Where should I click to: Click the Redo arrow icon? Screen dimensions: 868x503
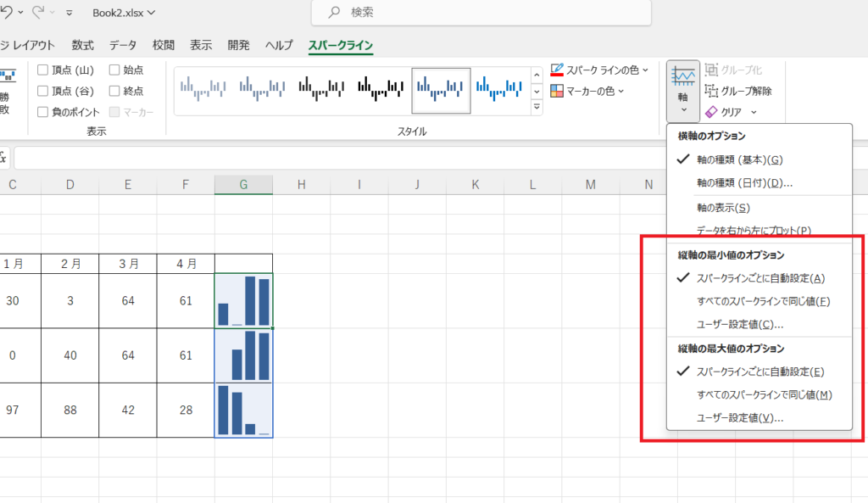click(x=38, y=13)
